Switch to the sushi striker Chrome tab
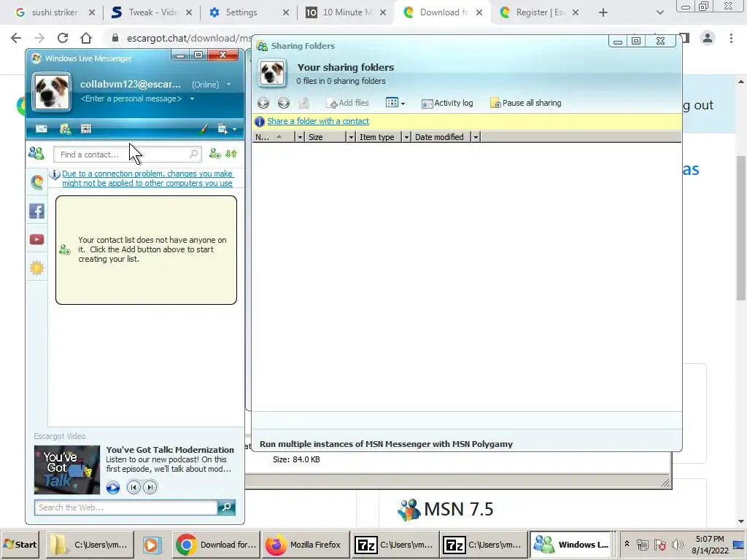This screenshot has width=747, height=560. (54, 12)
